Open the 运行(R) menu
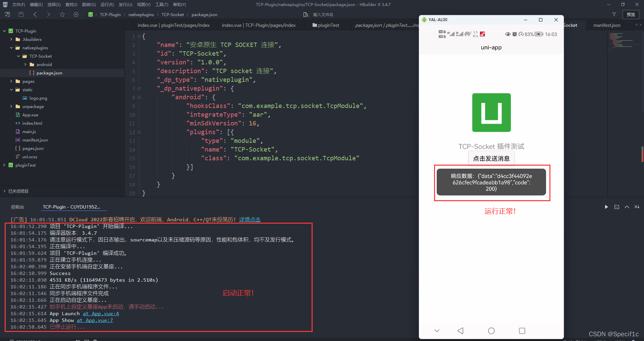 coord(107,4)
